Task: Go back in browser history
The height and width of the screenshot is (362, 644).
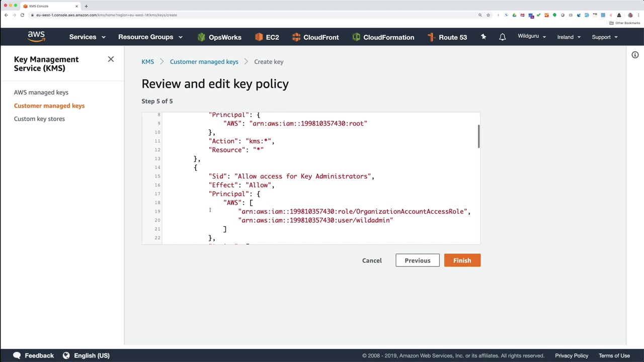Action: point(6,15)
